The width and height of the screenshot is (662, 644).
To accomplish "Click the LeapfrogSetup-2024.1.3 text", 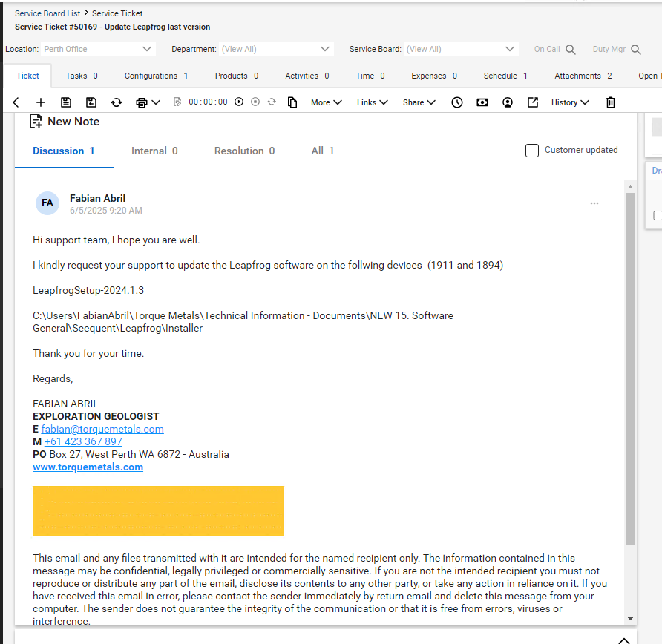I will [x=88, y=290].
